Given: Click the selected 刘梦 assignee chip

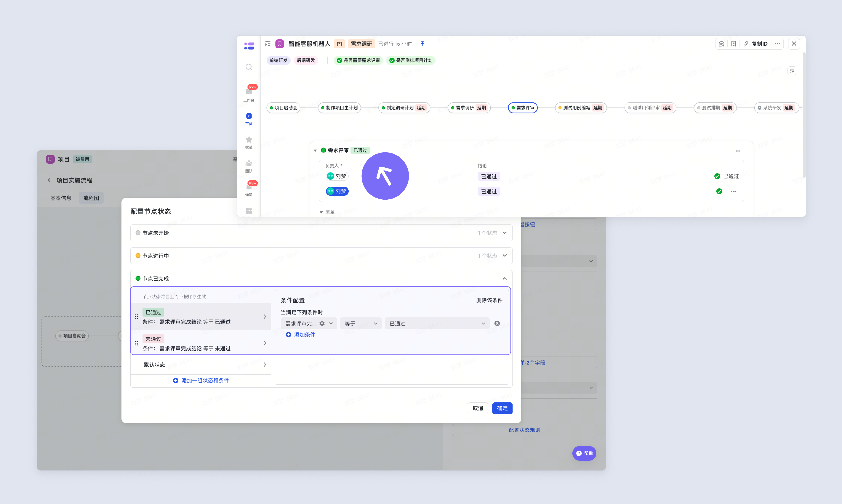Looking at the screenshot, I should pyautogui.click(x=337, y=191).
